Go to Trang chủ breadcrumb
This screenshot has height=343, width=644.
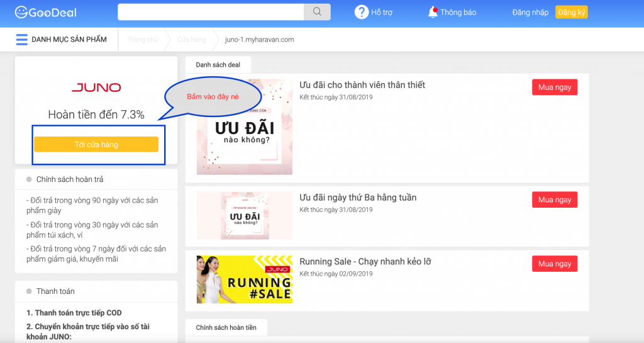pos(143,40)
